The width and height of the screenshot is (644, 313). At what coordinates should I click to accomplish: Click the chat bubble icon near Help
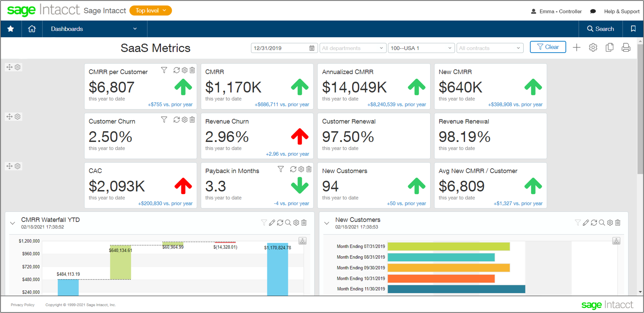coord(593,11)
